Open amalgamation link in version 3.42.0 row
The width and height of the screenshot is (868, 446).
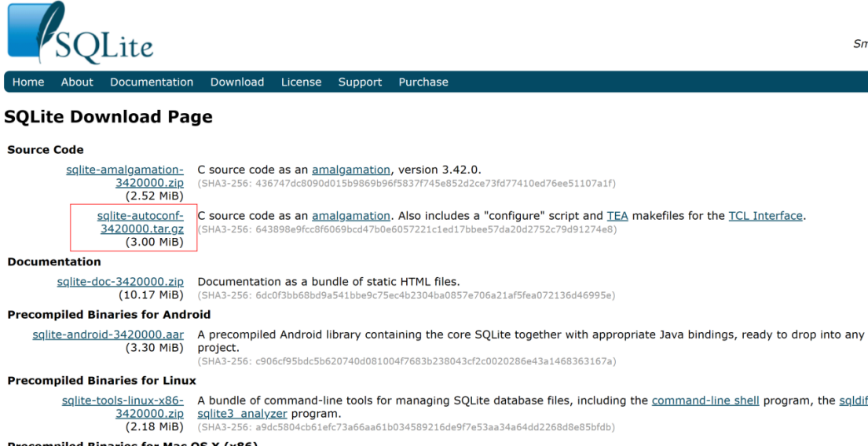tap(351, 170)
